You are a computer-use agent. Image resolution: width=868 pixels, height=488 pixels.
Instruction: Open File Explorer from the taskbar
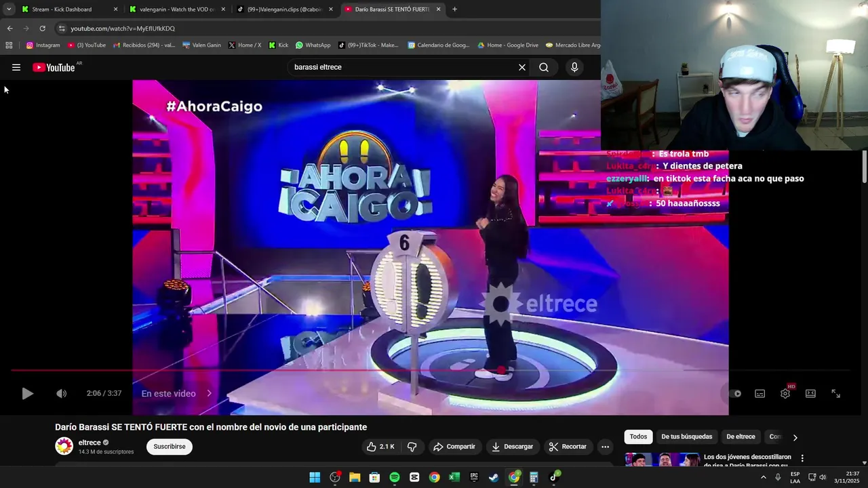pyautogui.click(x=355, y=477)
